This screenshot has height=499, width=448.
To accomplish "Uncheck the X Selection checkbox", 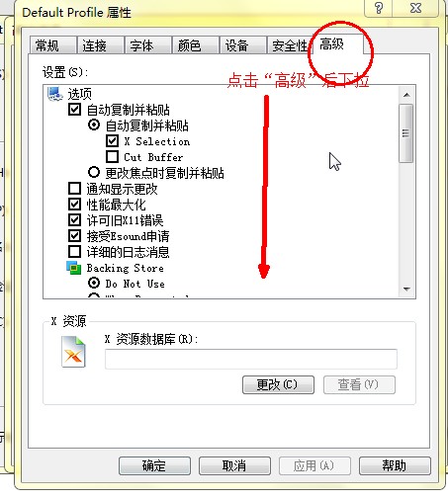I will [x=112, y=141].
